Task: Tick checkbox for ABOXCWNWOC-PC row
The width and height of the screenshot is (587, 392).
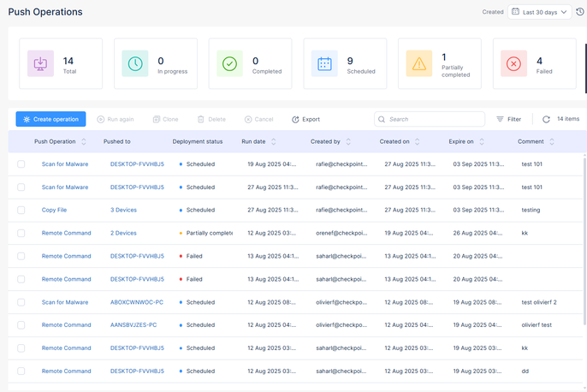Action: 21,302
